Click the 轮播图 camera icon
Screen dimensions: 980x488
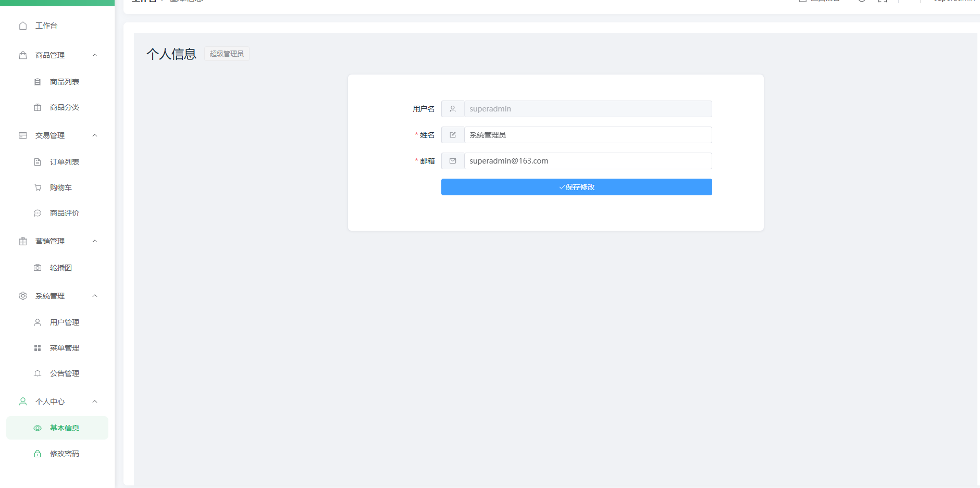pyautogui.click(x=38, y=268)
